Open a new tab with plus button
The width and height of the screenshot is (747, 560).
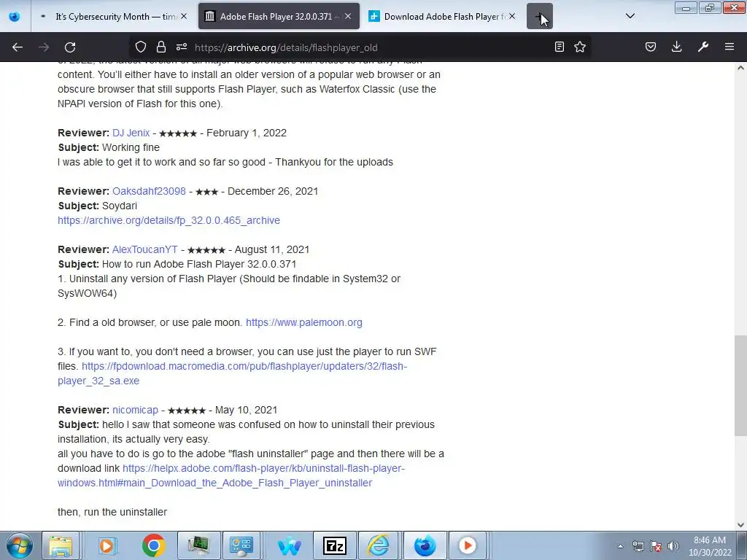click(x=540, y=16)
